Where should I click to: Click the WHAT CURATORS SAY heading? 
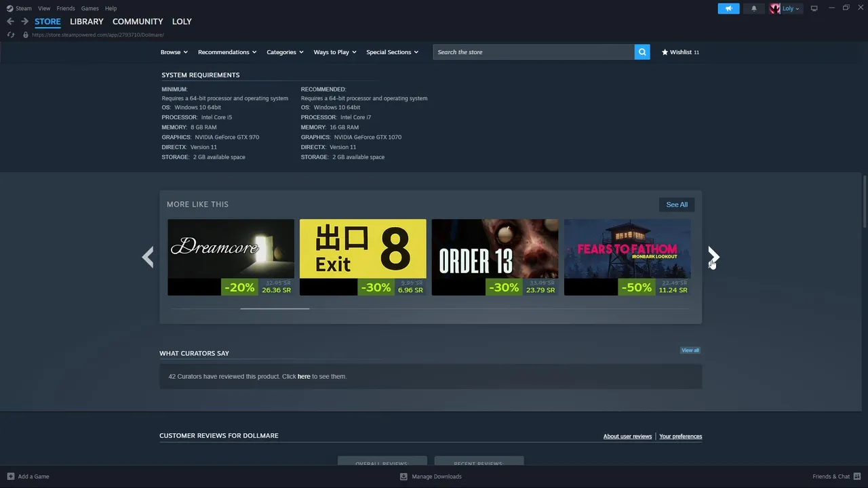[x=194, y=353]
